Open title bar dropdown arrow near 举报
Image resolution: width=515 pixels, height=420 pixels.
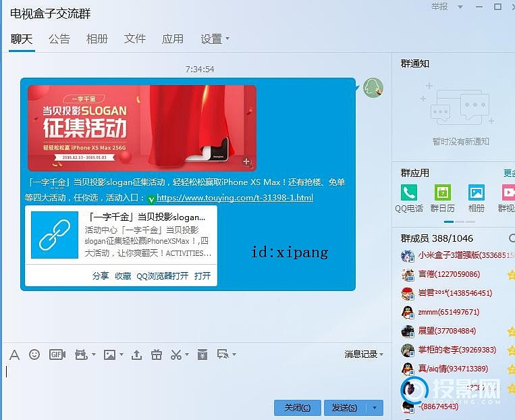pyautogui.click(x=460, y=7)
